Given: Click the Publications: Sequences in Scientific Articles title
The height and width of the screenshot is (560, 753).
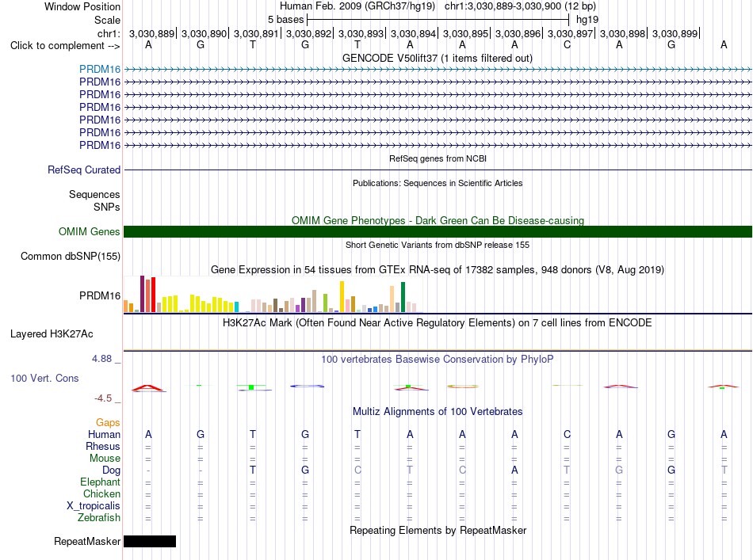Looking at the screenshot, I should coord(438,183).
